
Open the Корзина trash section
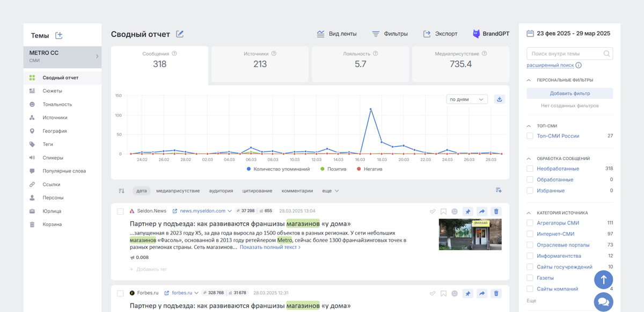coord(62,224)
